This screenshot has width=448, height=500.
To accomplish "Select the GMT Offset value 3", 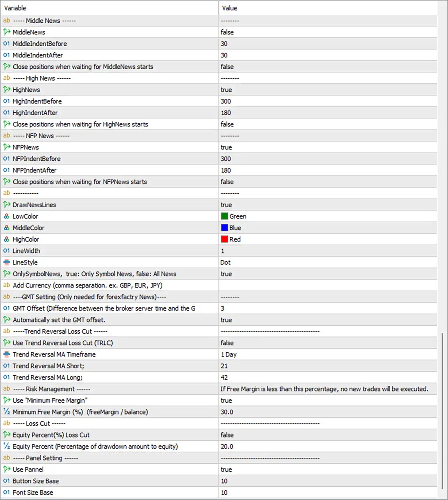I will tap(222, 308).
